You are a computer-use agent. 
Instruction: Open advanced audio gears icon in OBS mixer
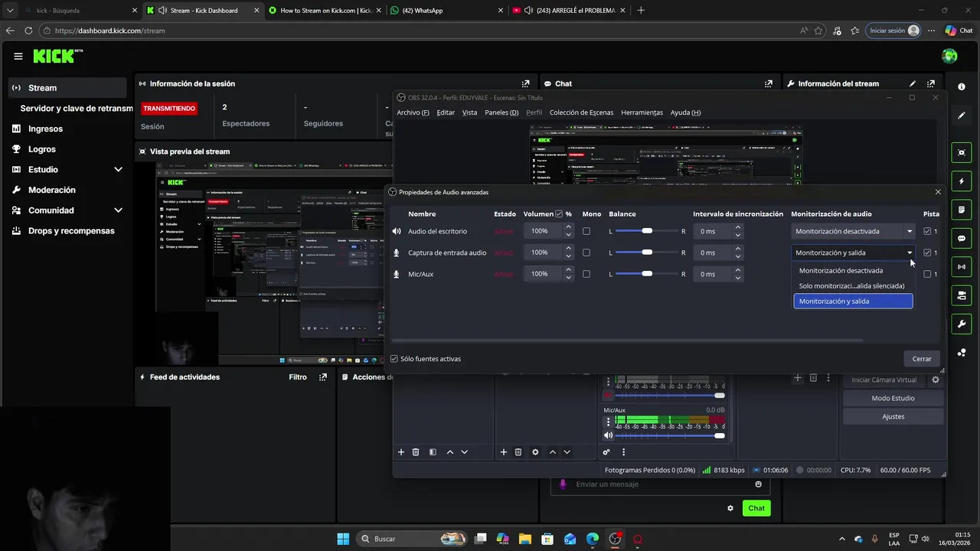pos(606,452)
